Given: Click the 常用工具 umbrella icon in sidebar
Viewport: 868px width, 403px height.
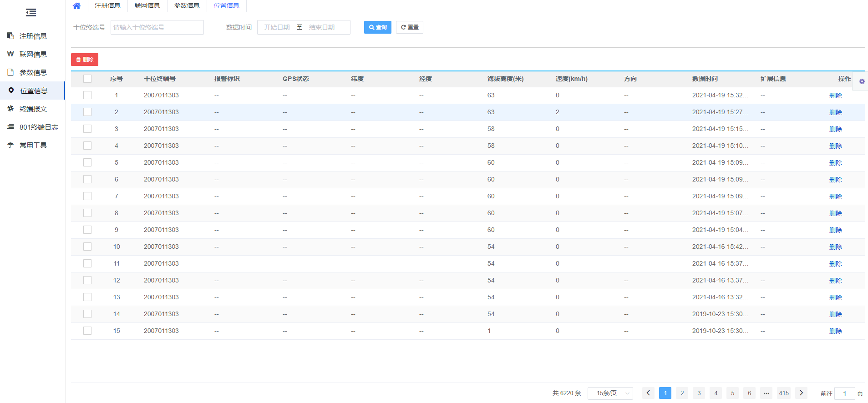Looking at the screenshot, I should point(10,145).
